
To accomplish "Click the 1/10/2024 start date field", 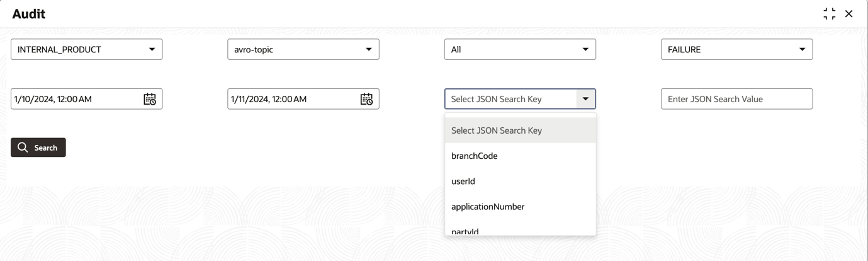I will (x=86, y=99).
